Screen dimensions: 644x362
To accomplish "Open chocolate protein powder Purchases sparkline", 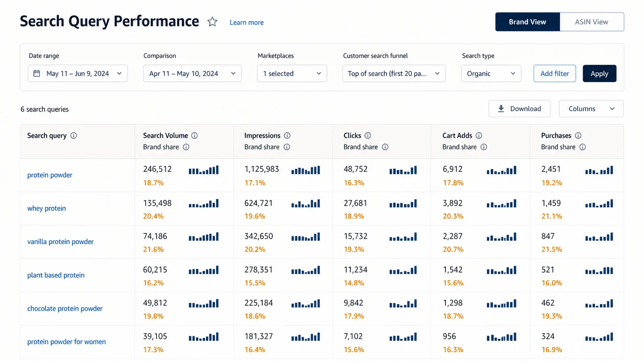I will [x=599, y=304].
